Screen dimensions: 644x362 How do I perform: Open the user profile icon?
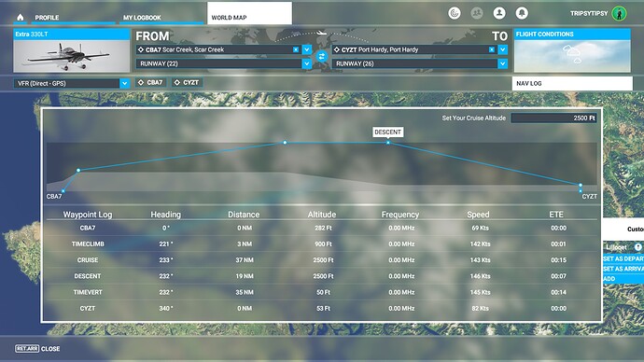click(x=499, y=13)
